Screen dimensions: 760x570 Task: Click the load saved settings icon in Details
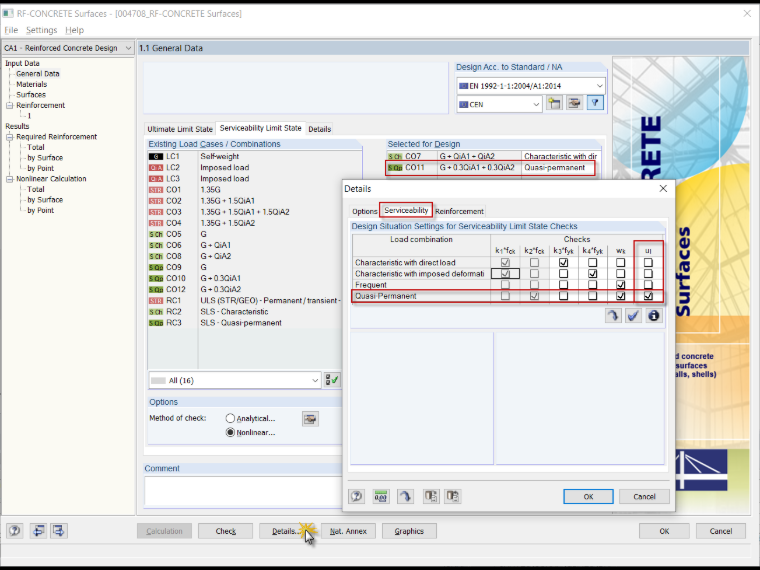tap(431, 496)
